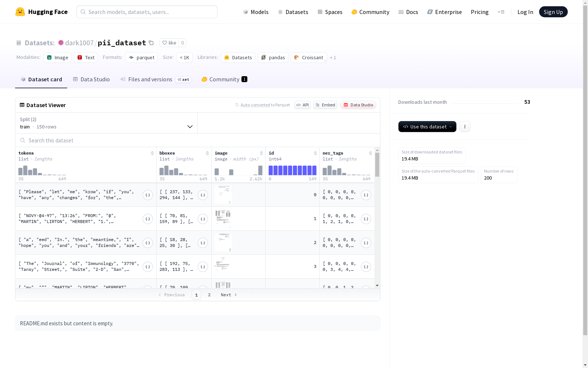Open the Auto-converted to Parquet link

pyautogui.click(x=255, y=105)
